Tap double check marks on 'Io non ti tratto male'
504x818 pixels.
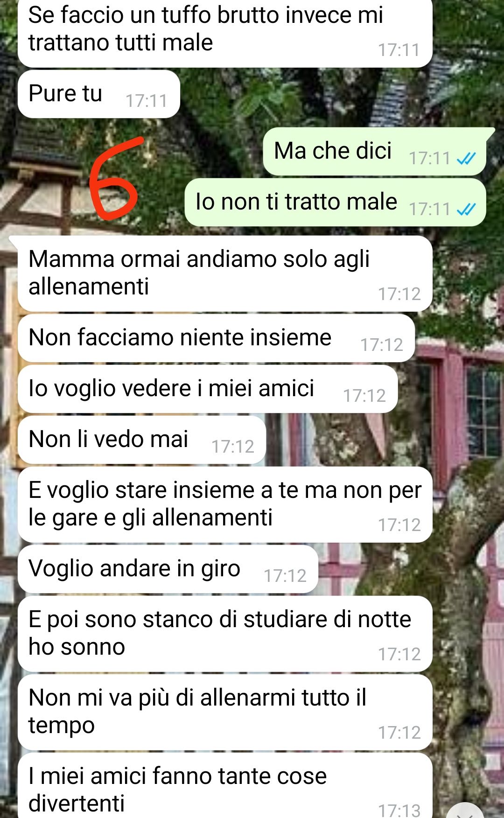point(466,210)
